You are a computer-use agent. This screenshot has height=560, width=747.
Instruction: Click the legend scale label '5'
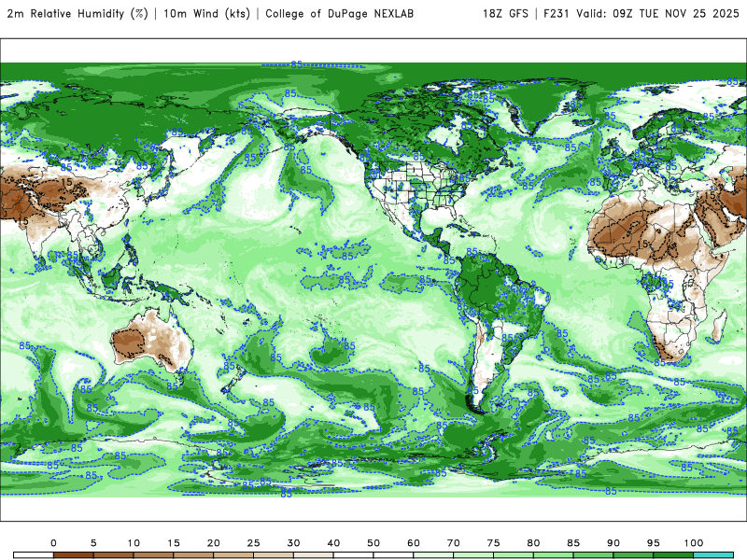pyautogui.click(x=93, y=543)
